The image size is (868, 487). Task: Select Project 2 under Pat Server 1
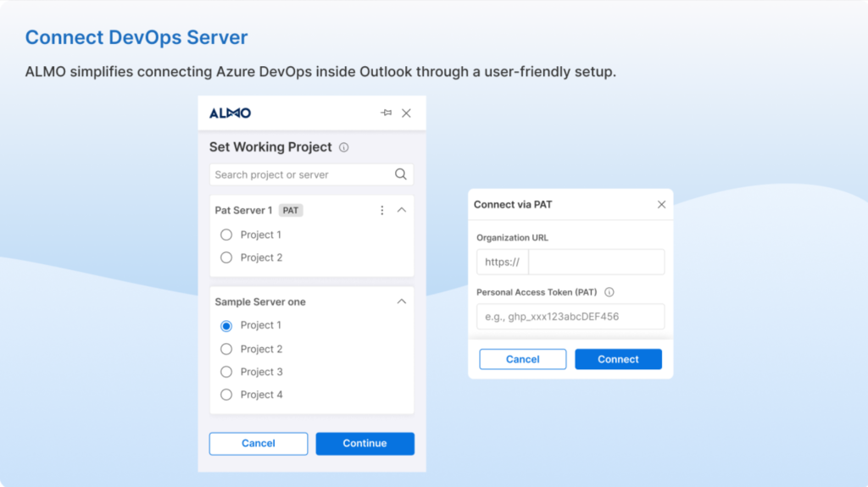click(x=225, y=257)
